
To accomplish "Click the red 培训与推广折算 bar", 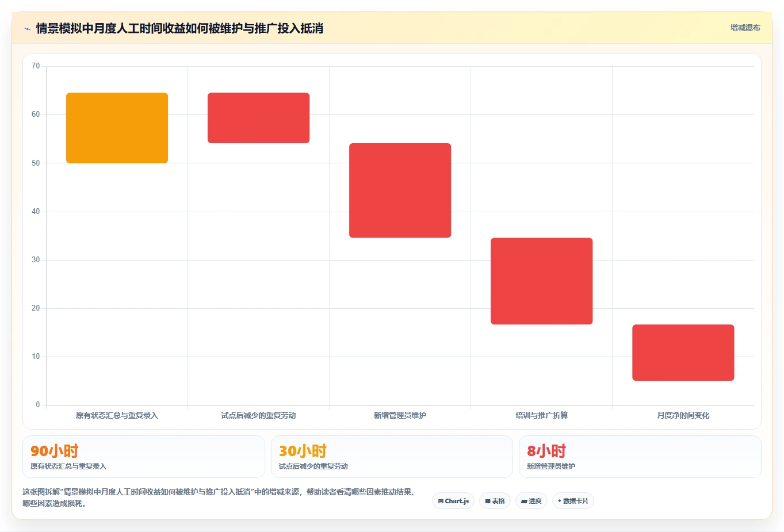I will tap(541, 281).
